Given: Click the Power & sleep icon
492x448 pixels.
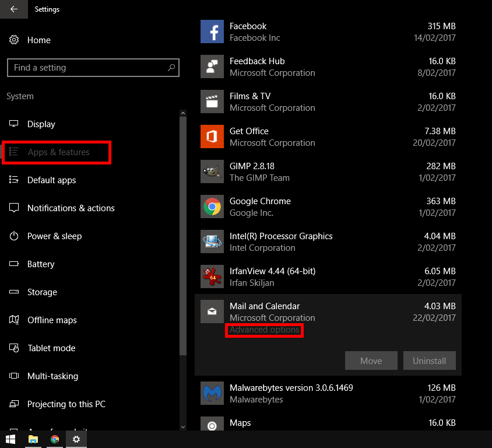Looking at the screenshot, I should pos(14,236).
